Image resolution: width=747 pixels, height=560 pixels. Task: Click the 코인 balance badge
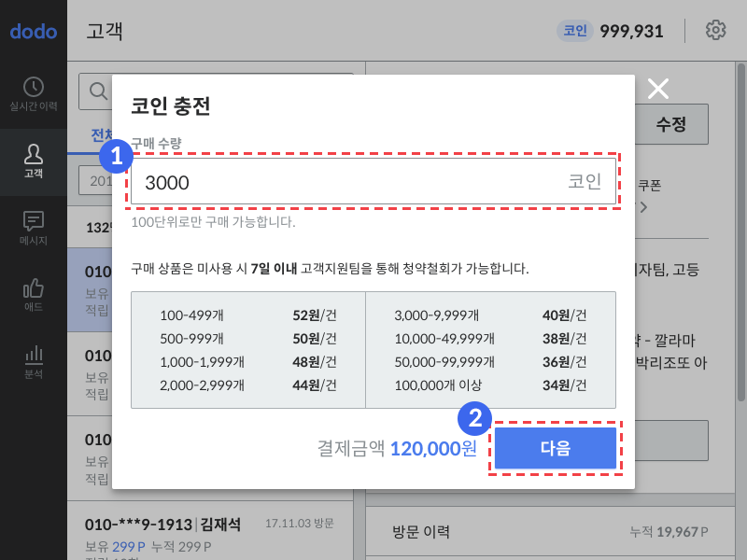(x=575, y=31)
